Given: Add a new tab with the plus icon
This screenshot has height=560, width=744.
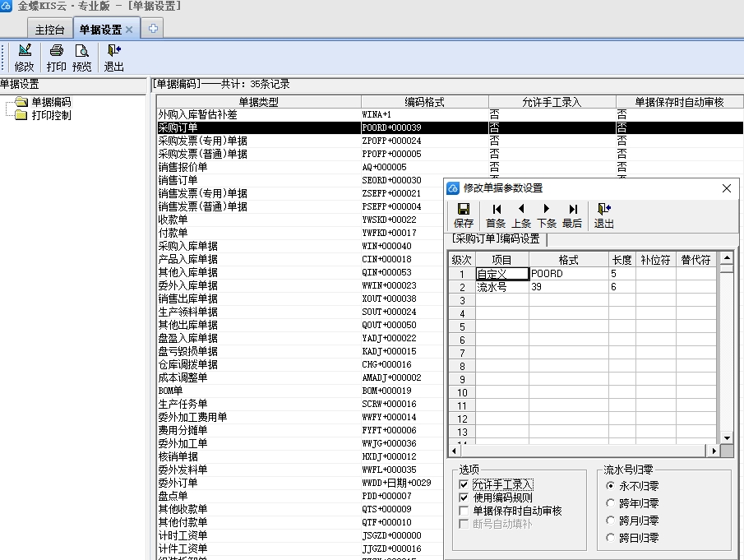Looking at the screenshot, I should pyautogui.click(x=153, y=29).
